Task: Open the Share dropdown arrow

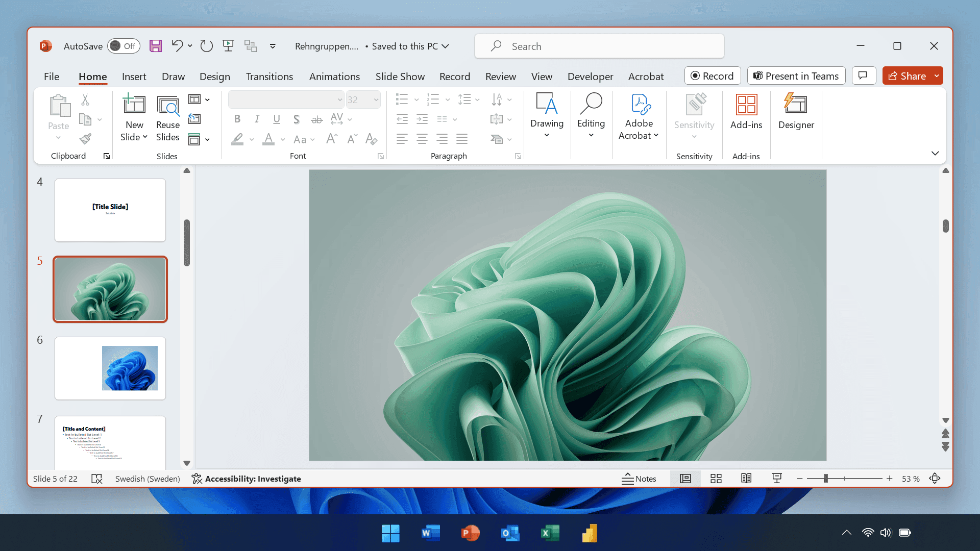Action: click(937, 76)
